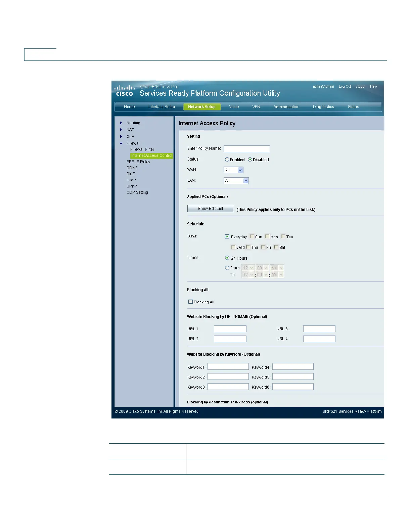Image resolution: width=411 pixels, height=532 pixels.
Task: Click the Firewall menu label
Action: click(133, 143)
